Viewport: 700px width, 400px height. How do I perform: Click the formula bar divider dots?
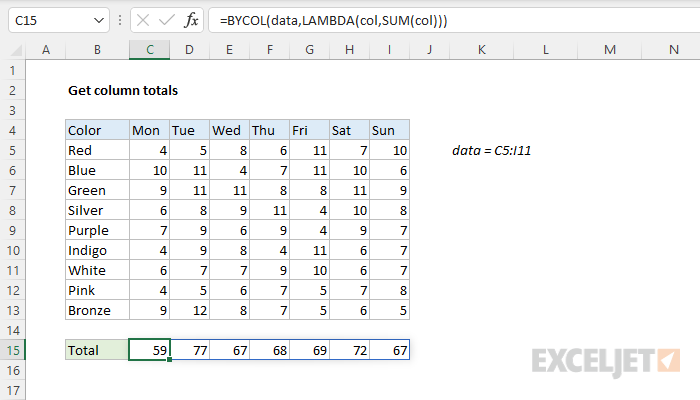click(x=120, y=20)
